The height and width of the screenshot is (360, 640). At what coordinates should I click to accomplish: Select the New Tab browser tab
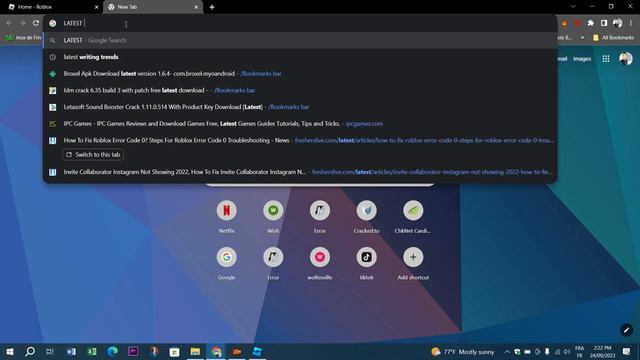click(x=153, y=7)
